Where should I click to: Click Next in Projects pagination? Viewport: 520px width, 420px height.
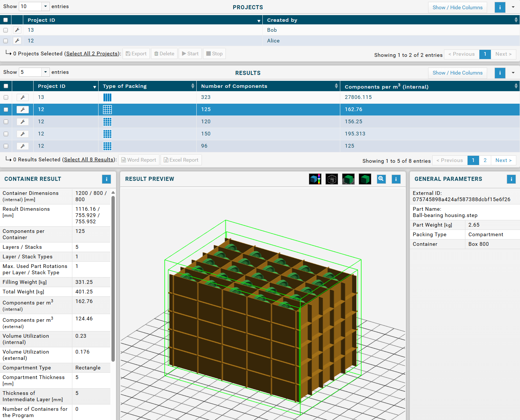point(503,54)
